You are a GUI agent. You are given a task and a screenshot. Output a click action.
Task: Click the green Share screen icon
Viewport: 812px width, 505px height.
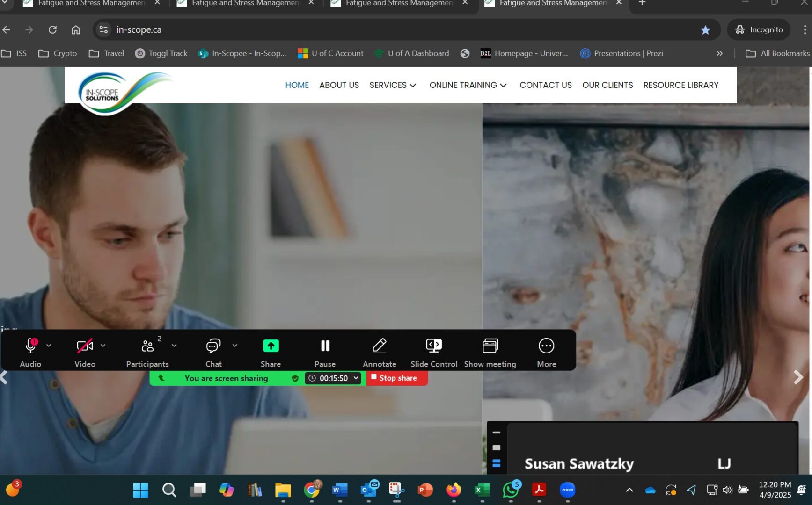tap(271, 346)
